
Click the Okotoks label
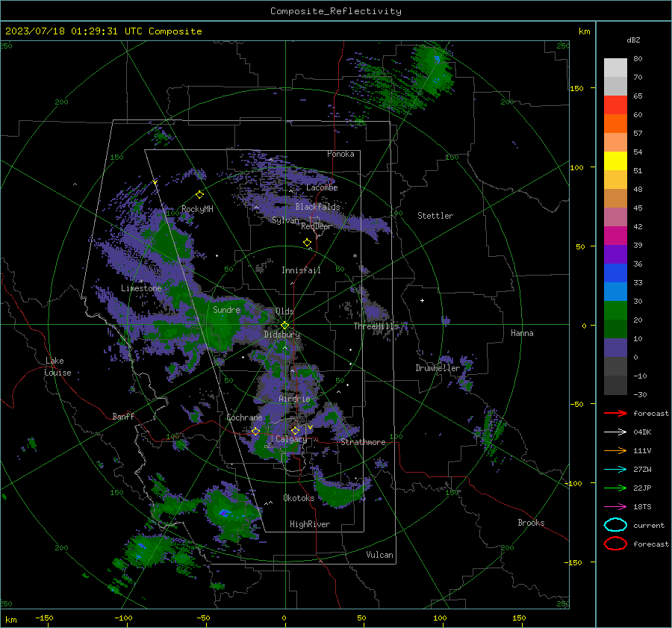pos(299,498)
